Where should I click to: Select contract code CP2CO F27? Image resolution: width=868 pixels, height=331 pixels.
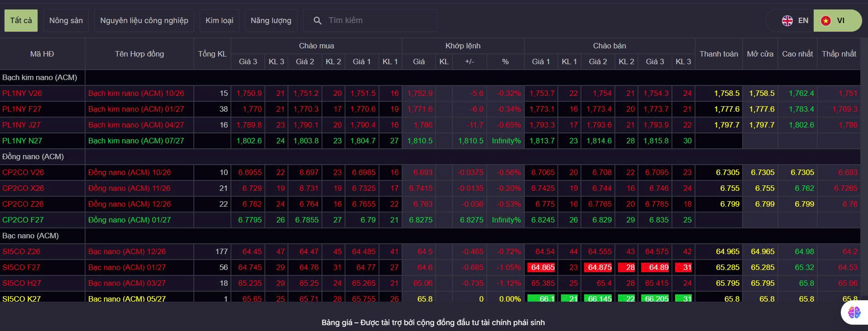tap(23, 220)
